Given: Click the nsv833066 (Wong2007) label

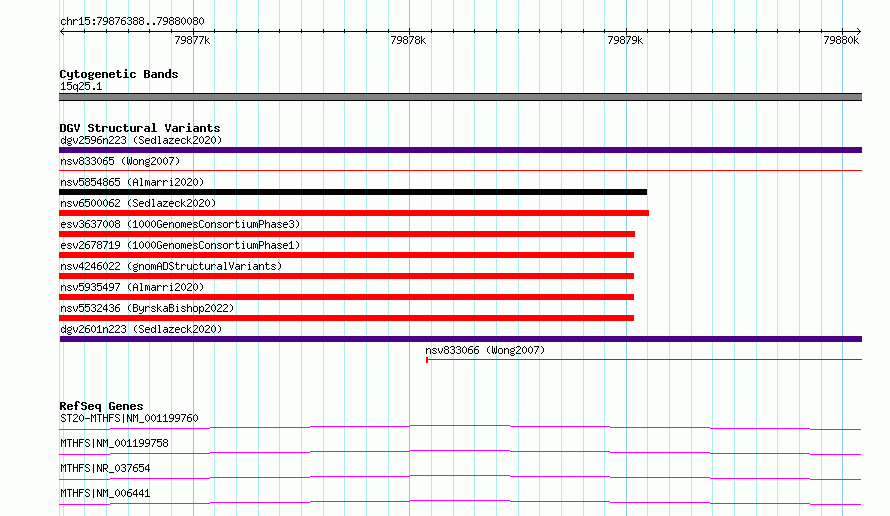Looking at the screenshot, I should pos(485,350).
